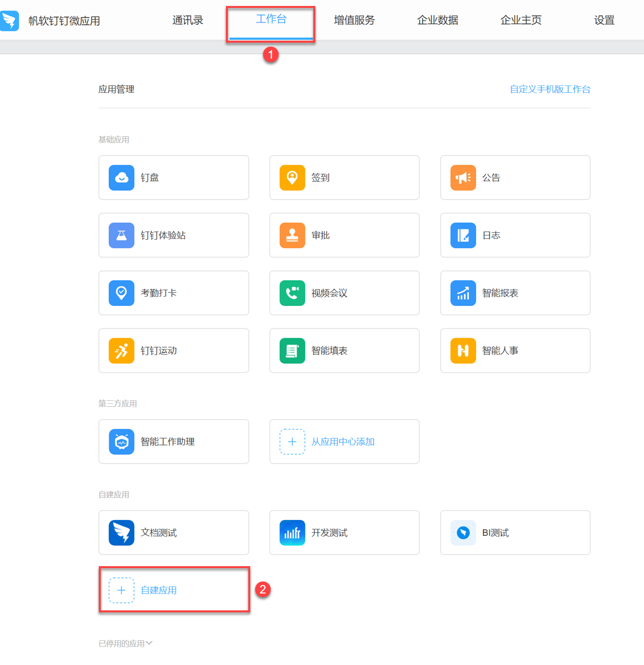Open the 增值服务 tab
The width and height of the screenshot is (644, 665).
pos(355,20)
